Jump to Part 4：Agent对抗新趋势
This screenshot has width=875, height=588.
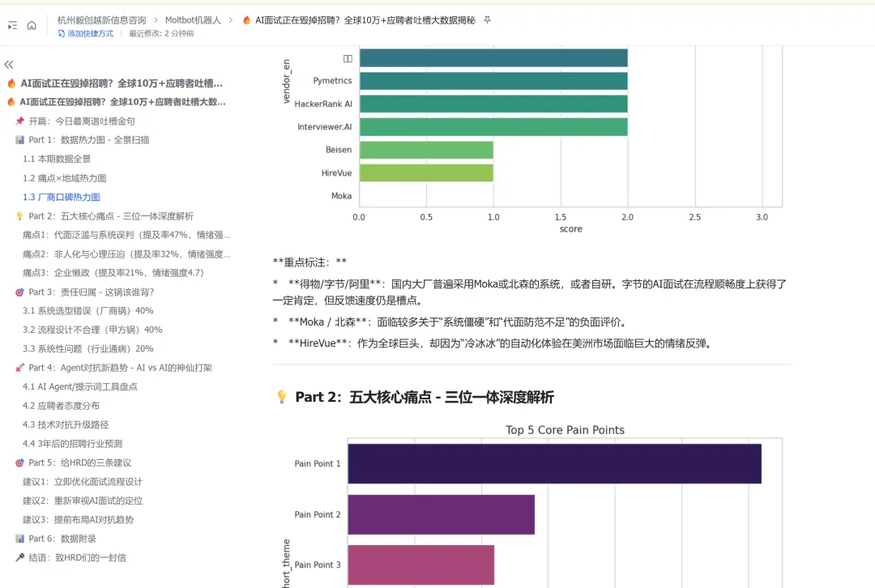click(x=120, y=368)
